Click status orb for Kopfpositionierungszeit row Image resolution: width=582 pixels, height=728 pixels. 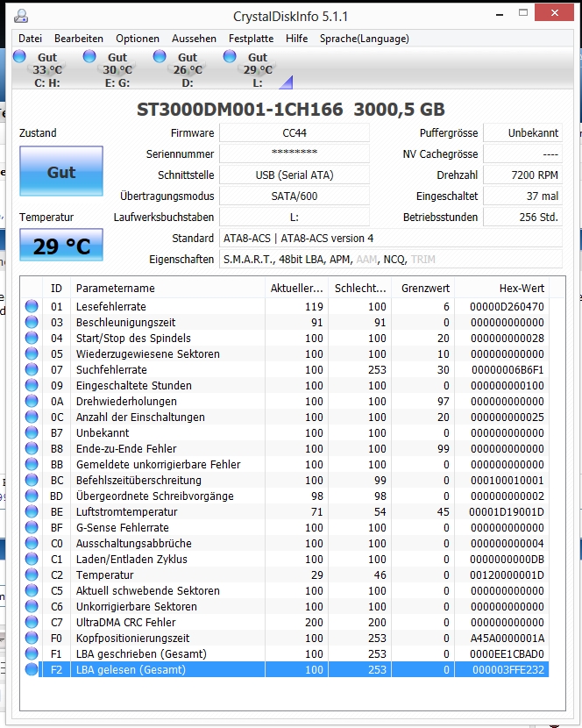click(x=32, y=638)
